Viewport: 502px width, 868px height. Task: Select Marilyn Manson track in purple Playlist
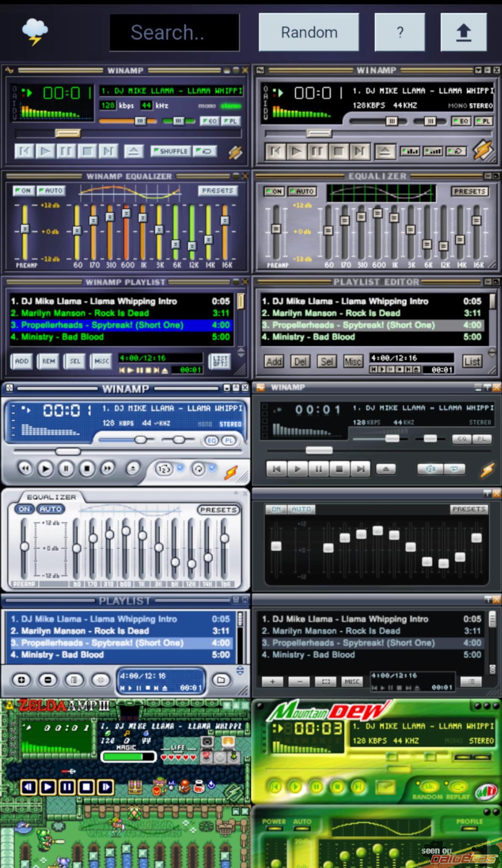(x=120, y=313)
